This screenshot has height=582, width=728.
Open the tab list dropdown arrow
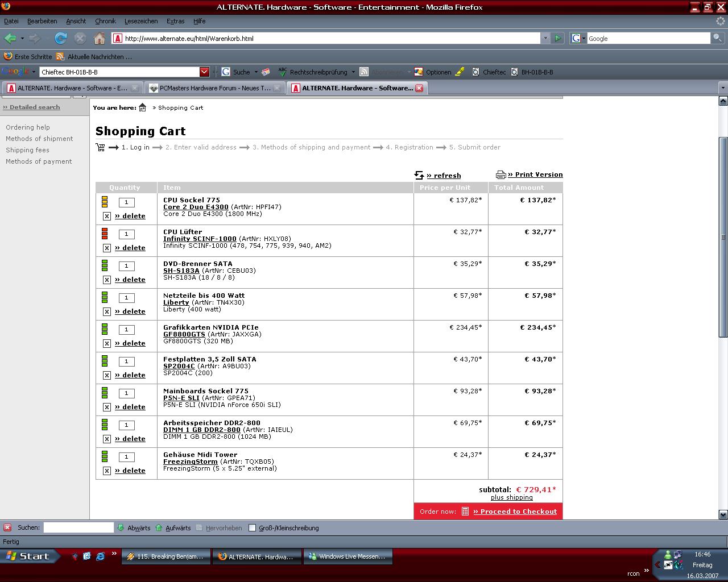(x=722, y=88)
